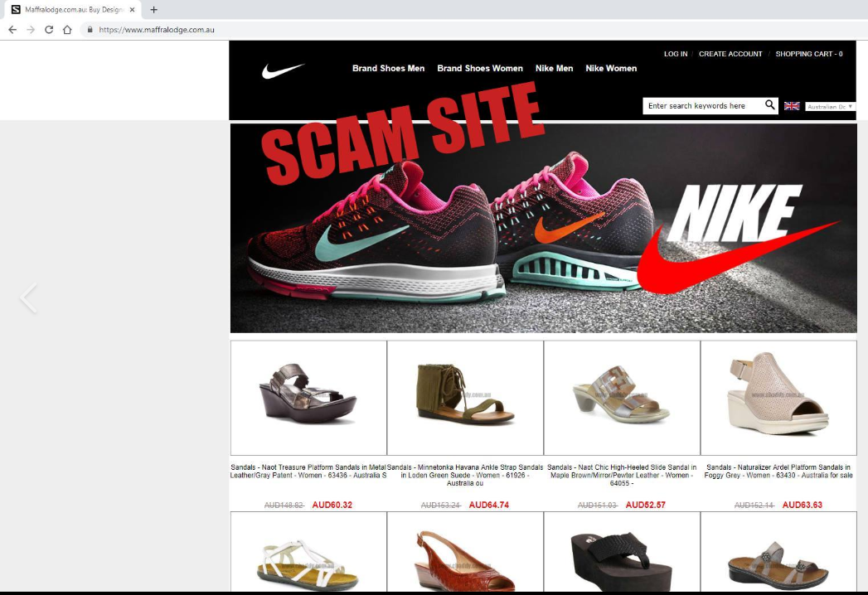The width and height of the screenshot is (868, 595).
Task: Click the previous slide arrow on left
Action: tap(29, 297)
